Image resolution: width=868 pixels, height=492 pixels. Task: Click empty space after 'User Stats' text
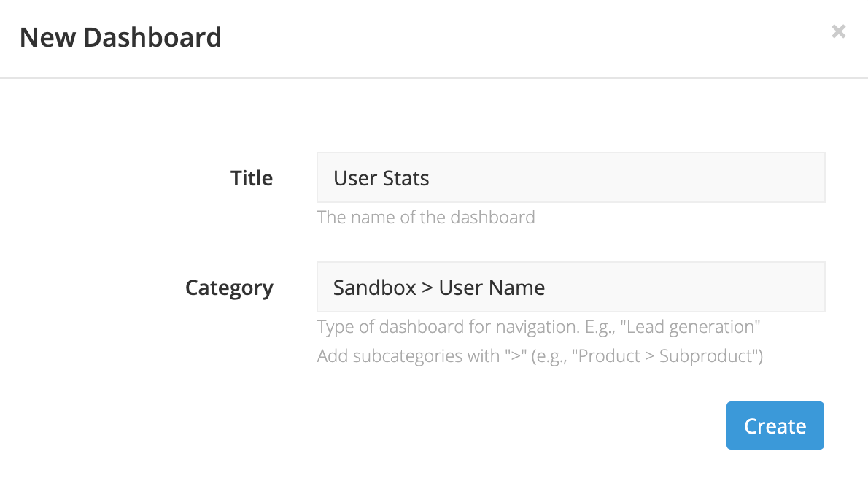click(626, 177)
